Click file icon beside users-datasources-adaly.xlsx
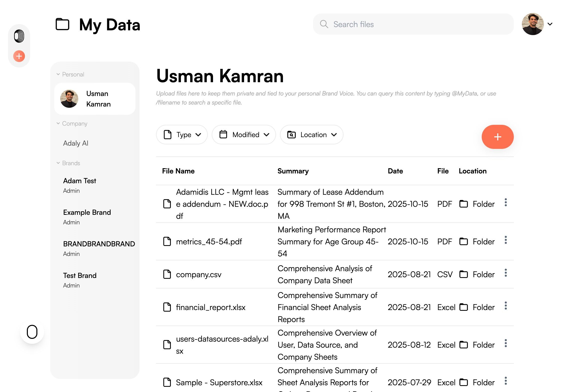The height and width of the screenshot is (392, 564). coord(167,345)
